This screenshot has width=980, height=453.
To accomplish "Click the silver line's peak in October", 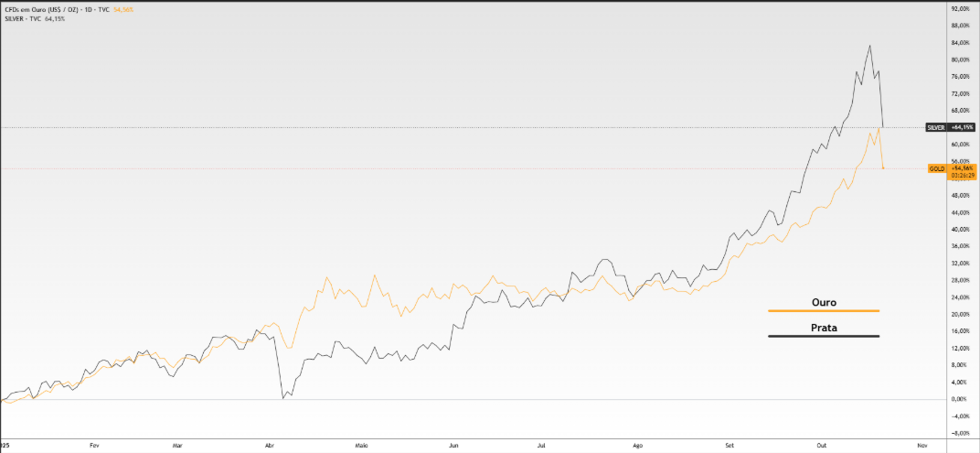I will point(869,46).
